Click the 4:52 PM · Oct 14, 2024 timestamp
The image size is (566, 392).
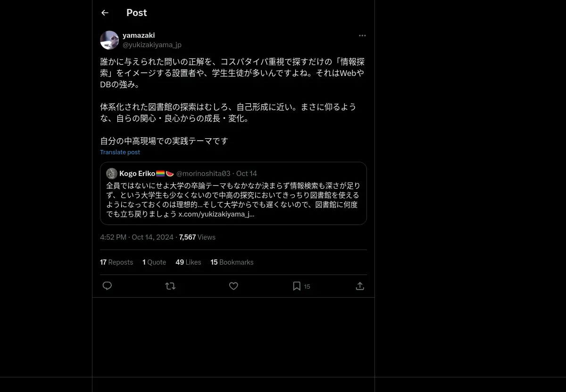pos(137,237)
